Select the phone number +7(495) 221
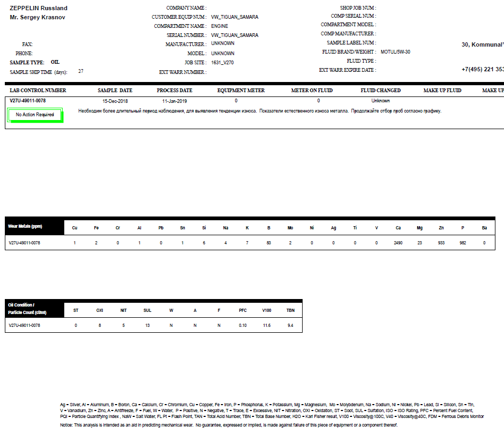Image resolution: width=504 pixels, height=433 pixels. coord(483,69)
